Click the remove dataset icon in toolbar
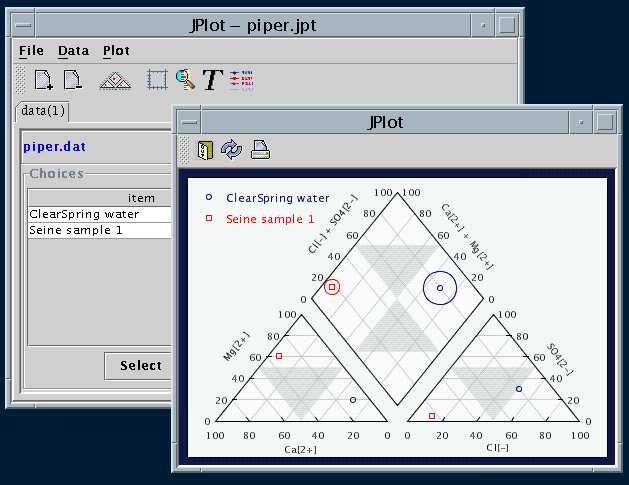Image resolution: width=629 pixels, height=485 pixels. [73, 79]
